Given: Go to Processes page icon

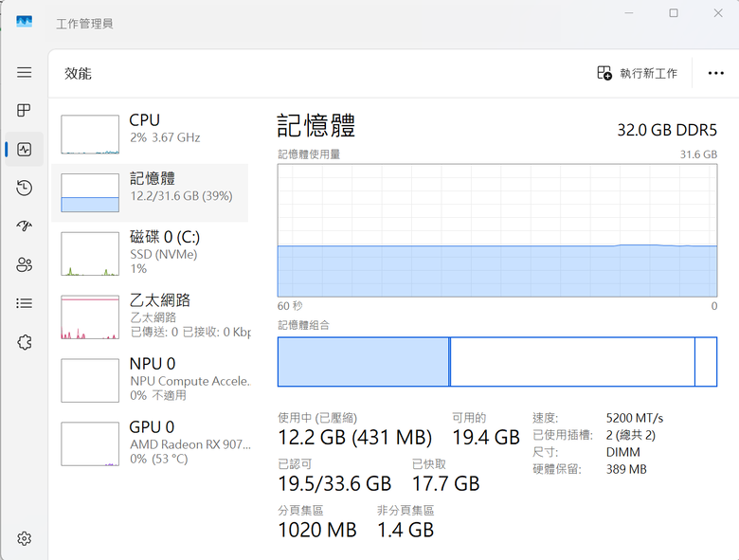Looking at the screenshot, I should [x=24, y=110].
